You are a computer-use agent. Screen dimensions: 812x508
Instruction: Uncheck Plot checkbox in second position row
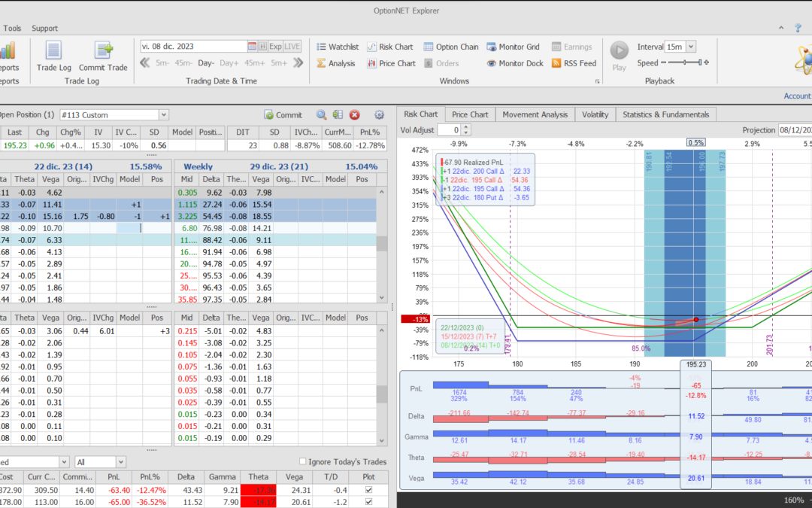pos(368,502)
